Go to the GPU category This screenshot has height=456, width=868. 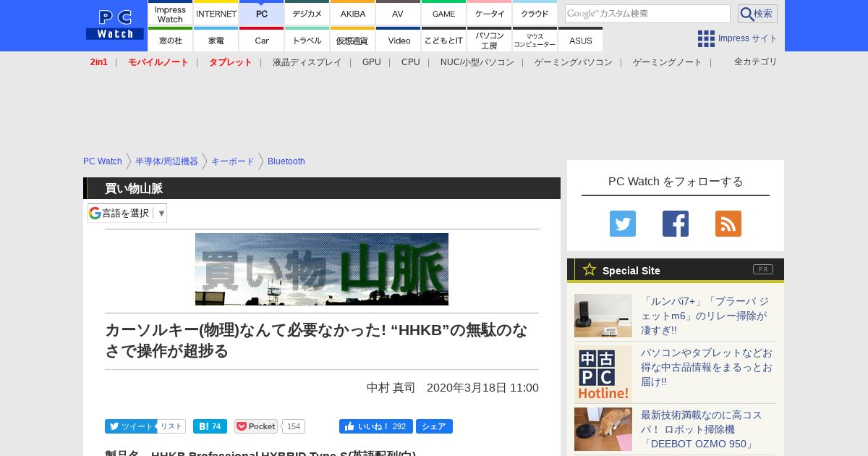point(372,62)
